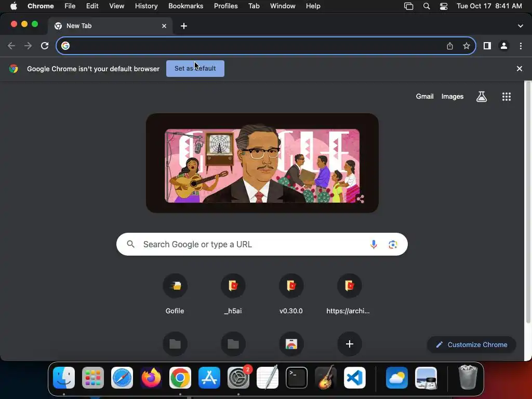The width and height of the screenshot is (532, 399).
Task: Start voice search with microphone icon
Action: pos(374,244)
